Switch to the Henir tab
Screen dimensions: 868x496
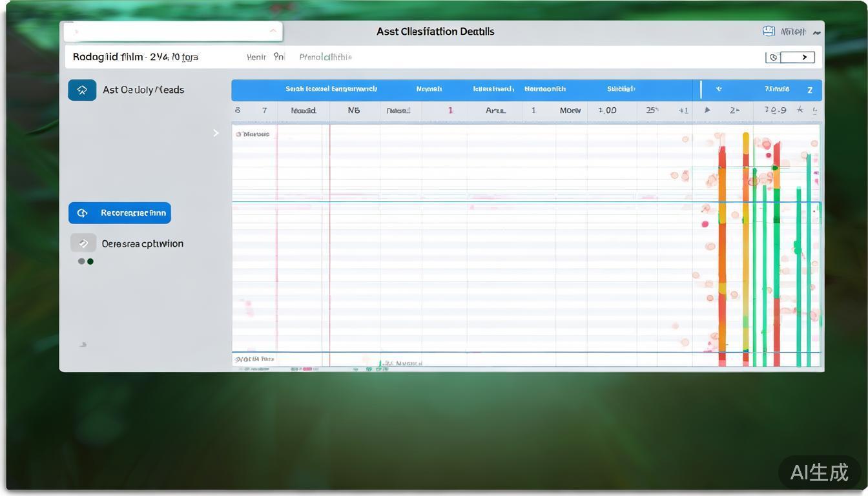click(x=256, y=57)
